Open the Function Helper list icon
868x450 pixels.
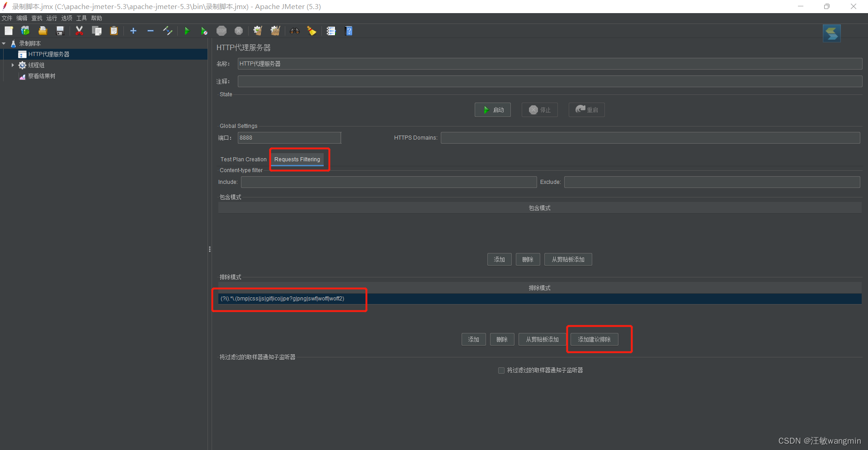[x=331, y=31]
